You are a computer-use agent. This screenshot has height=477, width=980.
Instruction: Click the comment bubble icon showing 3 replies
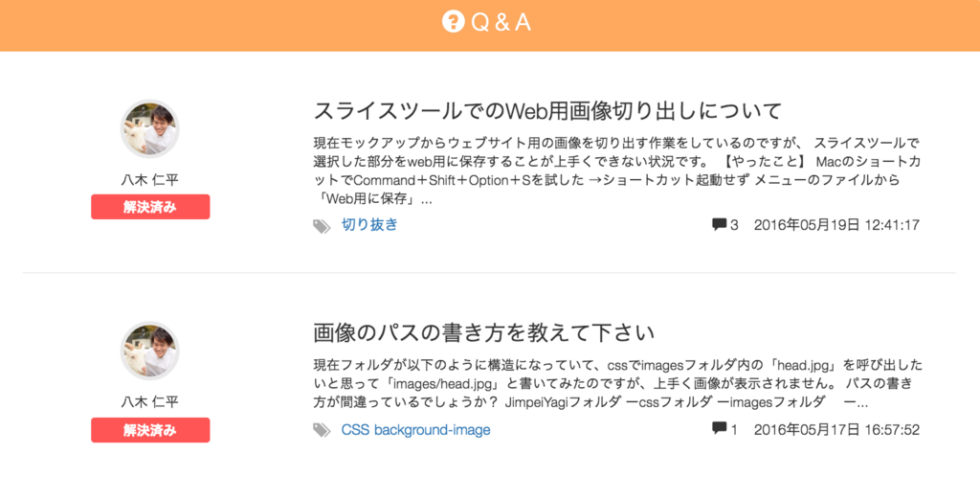[720, 224]
